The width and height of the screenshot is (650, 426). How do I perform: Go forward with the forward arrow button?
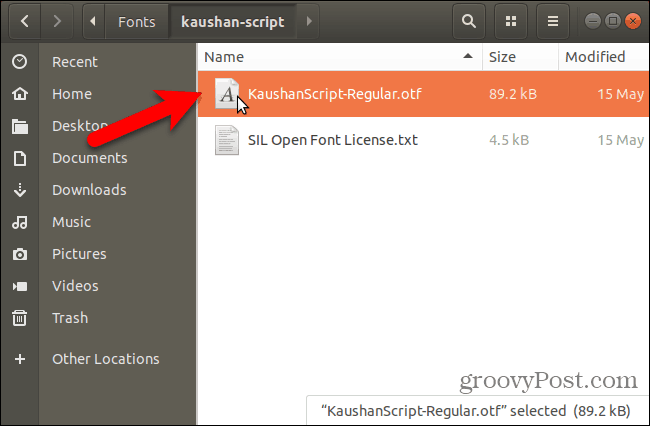pyautogui.click(x=57, y=21)
